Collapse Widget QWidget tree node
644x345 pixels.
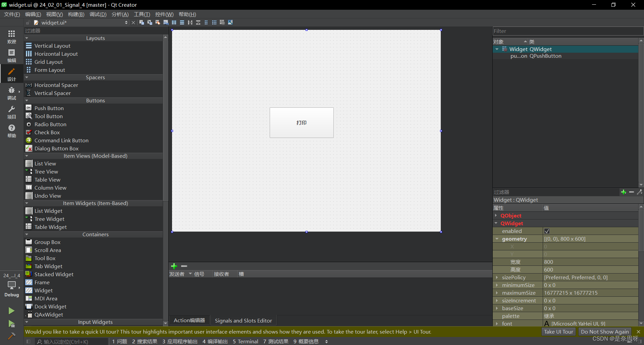click(497, 49)
